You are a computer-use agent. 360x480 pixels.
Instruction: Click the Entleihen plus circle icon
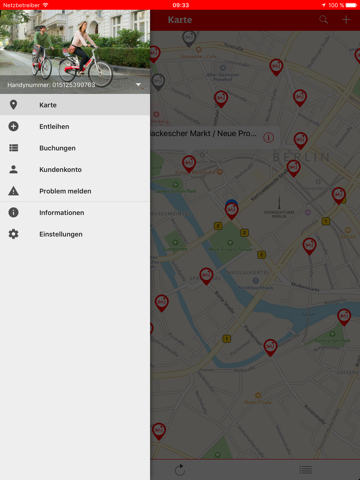click(13, 126)
